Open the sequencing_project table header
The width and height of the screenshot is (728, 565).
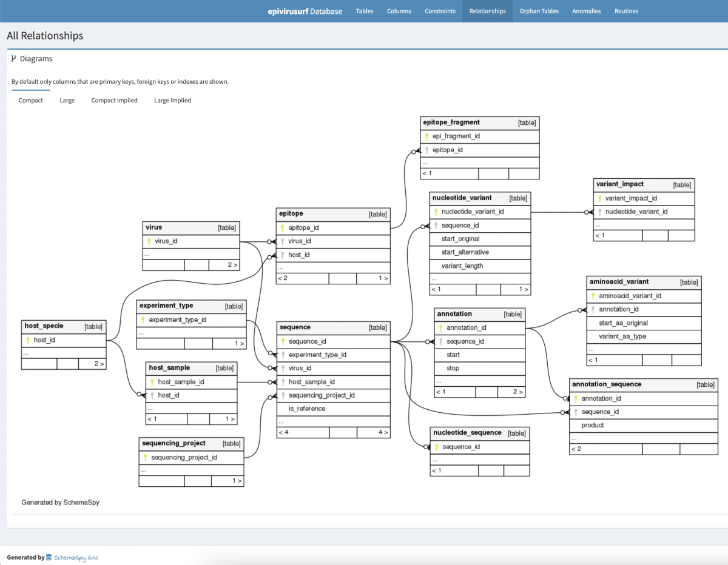[191, 443]
